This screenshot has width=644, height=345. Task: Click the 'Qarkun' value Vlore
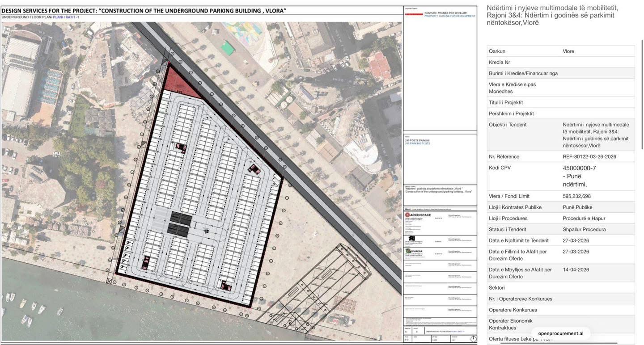pyautogui.click(x=568, y=51)
